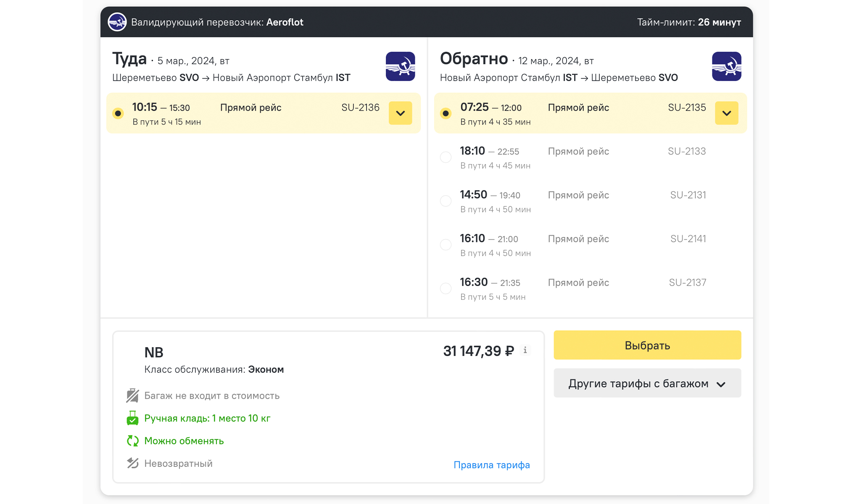The image size is (852, 504).
Task: Select the 10:15 outbound flight radio button
Action: tap(118, 113)
